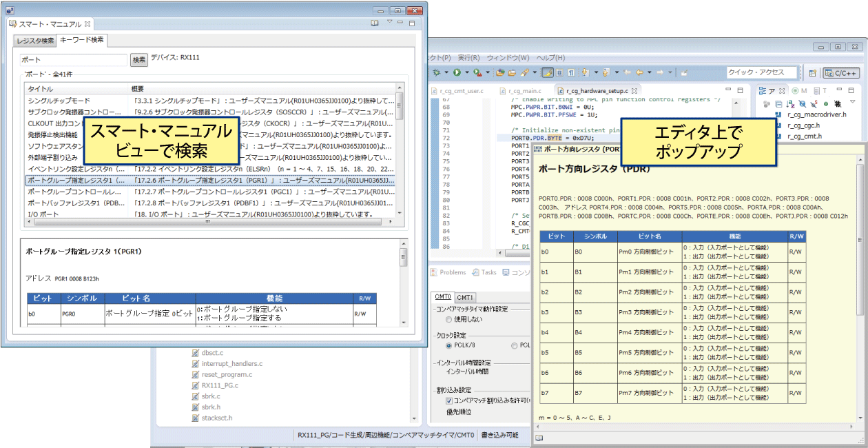Click the book icon at popup bottom-left

click(x=539, y=437)
